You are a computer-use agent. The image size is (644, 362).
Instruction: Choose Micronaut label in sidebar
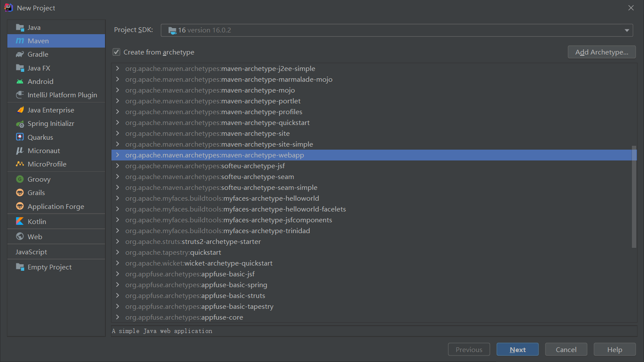44,151
